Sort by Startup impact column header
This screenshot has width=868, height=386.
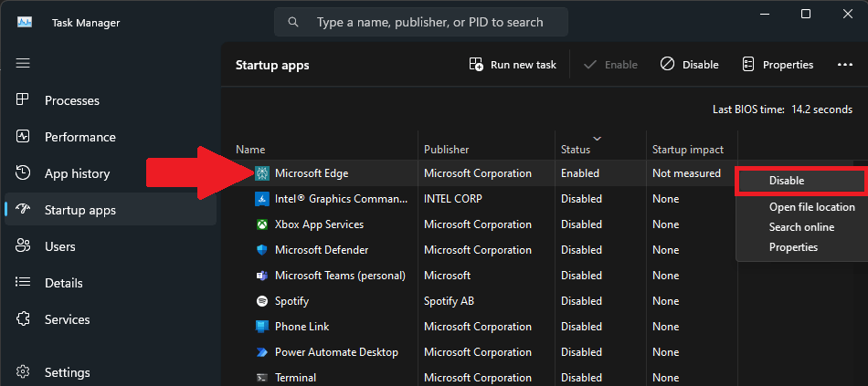pos(687,150)
